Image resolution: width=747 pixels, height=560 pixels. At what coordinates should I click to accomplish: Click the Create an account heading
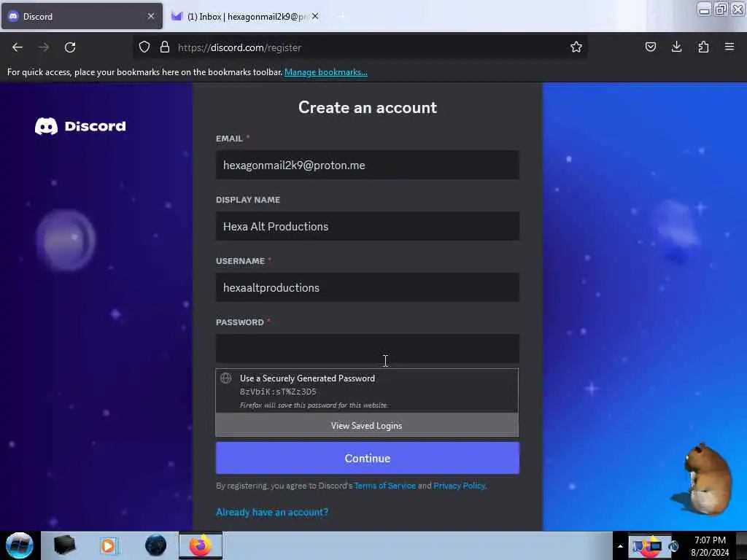368,108
